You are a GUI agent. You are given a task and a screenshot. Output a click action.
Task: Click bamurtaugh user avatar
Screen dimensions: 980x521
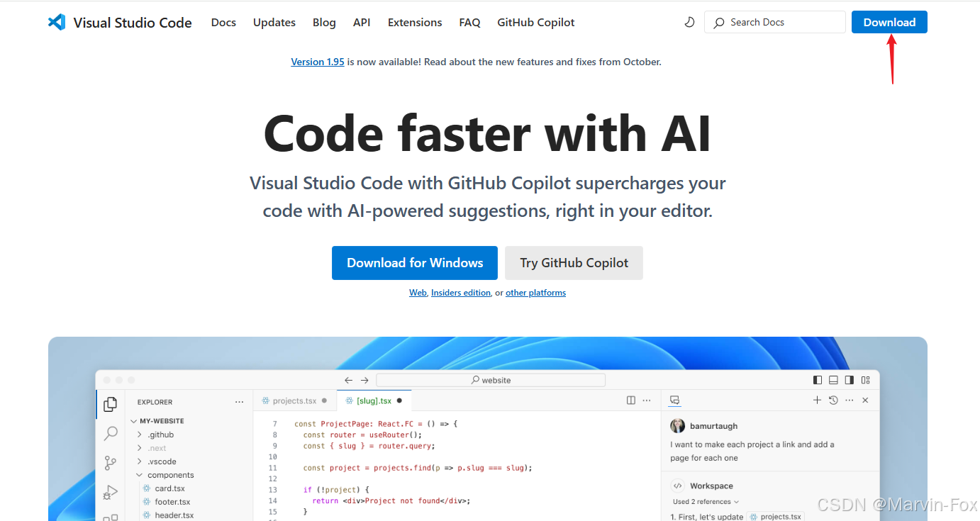678,425
